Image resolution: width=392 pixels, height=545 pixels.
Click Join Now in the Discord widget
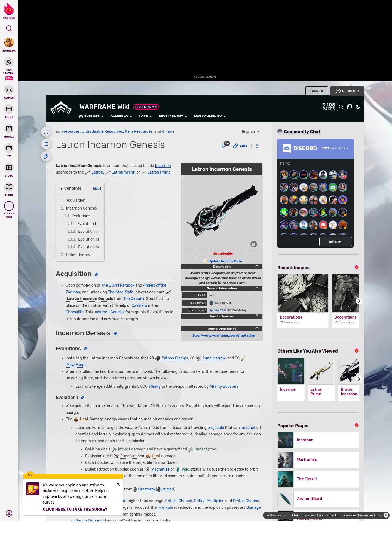click(336, 242)
